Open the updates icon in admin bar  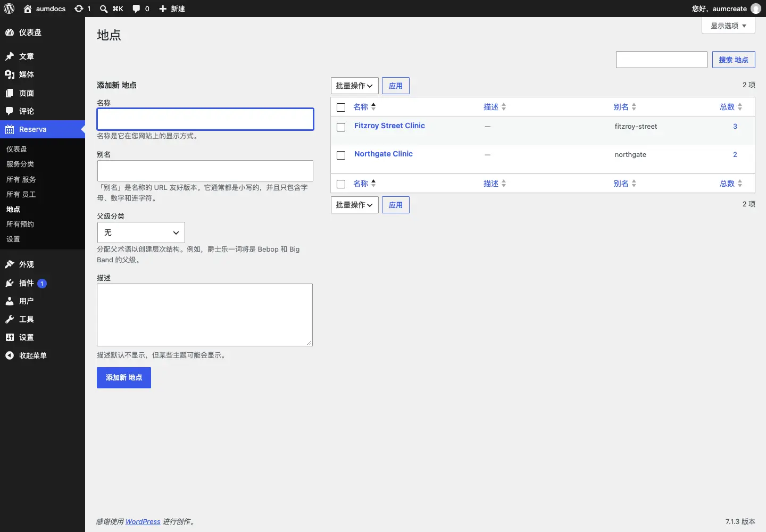tap(79, 9)
